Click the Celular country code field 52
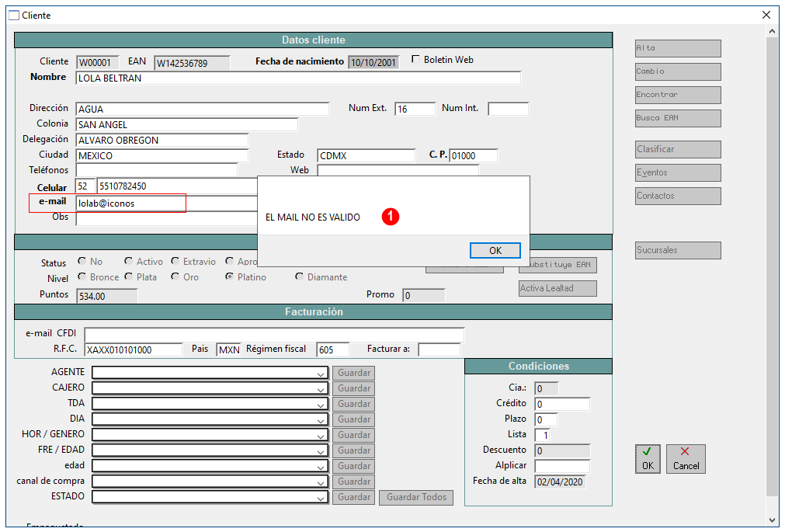The height and width of the screenshot is (532, 785). point(85,186)
